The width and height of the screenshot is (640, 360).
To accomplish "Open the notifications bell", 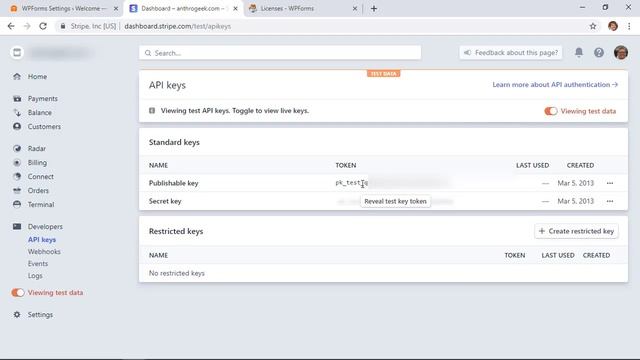I will (579, 53).
